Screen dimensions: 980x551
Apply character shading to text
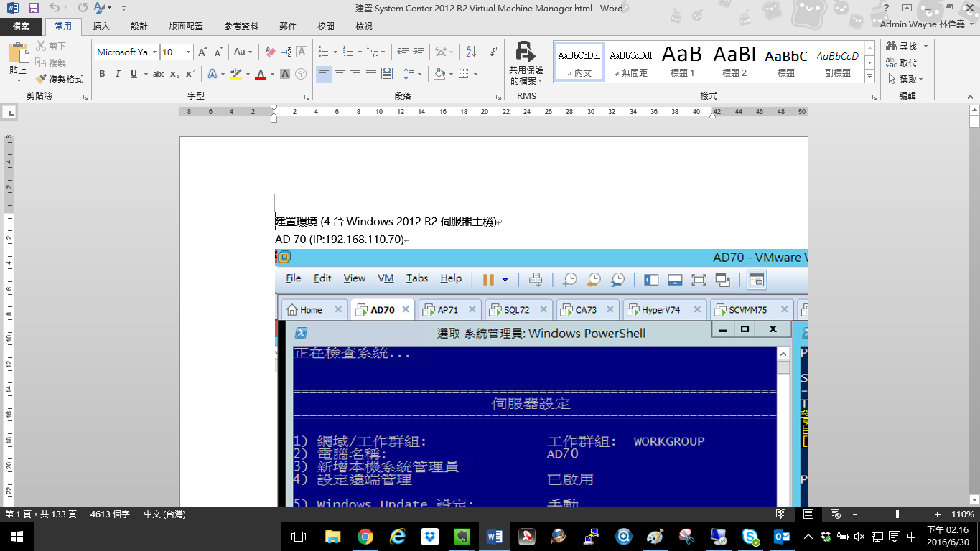click(285, 74)
